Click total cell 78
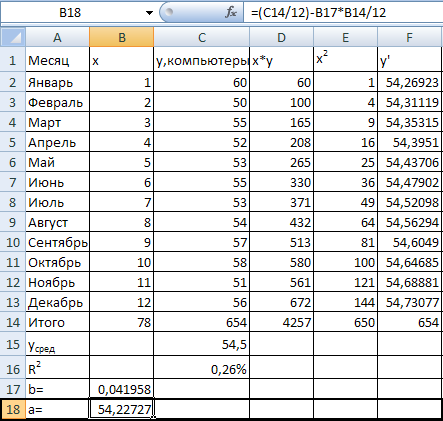 click(122, 322)
